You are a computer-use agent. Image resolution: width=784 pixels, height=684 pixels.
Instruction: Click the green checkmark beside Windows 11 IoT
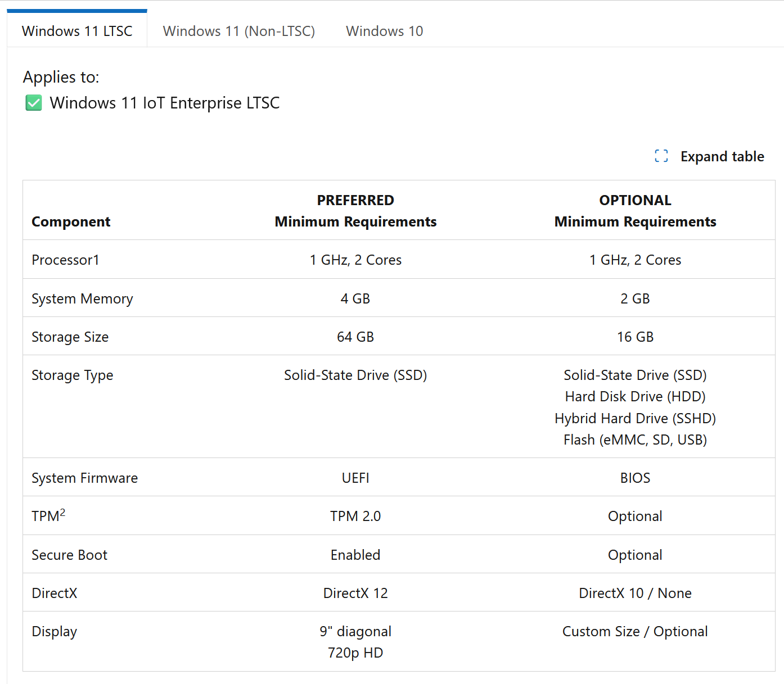(34, 103)
